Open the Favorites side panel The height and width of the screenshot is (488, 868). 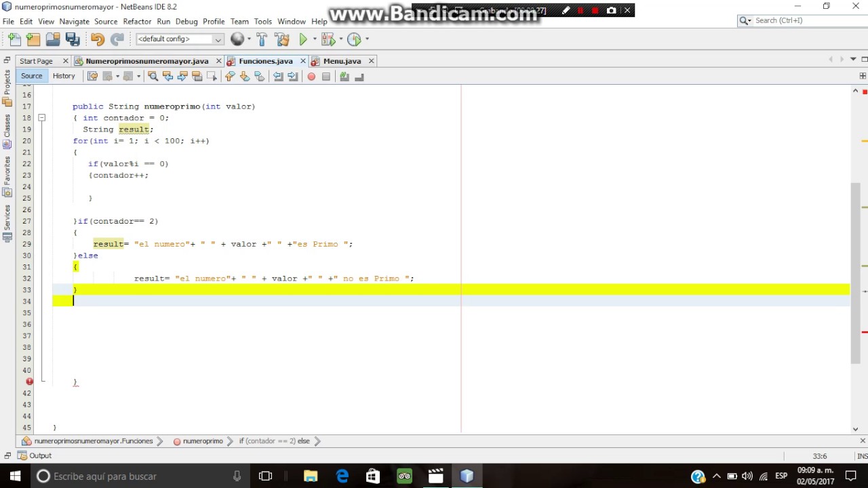point(7,176)
